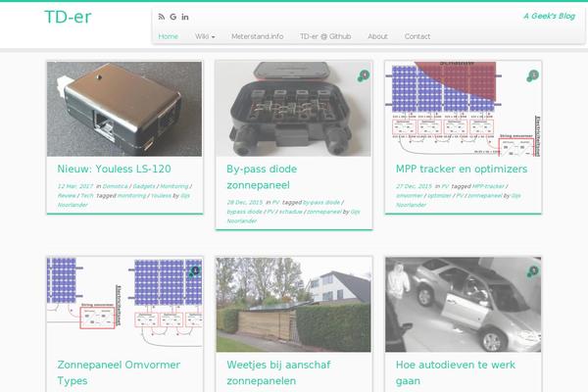The height and width of the screenshot is (392, 588).
Task: Open post 'By-pass diode zonnepaneel'
Action: (x=262, y=177)
